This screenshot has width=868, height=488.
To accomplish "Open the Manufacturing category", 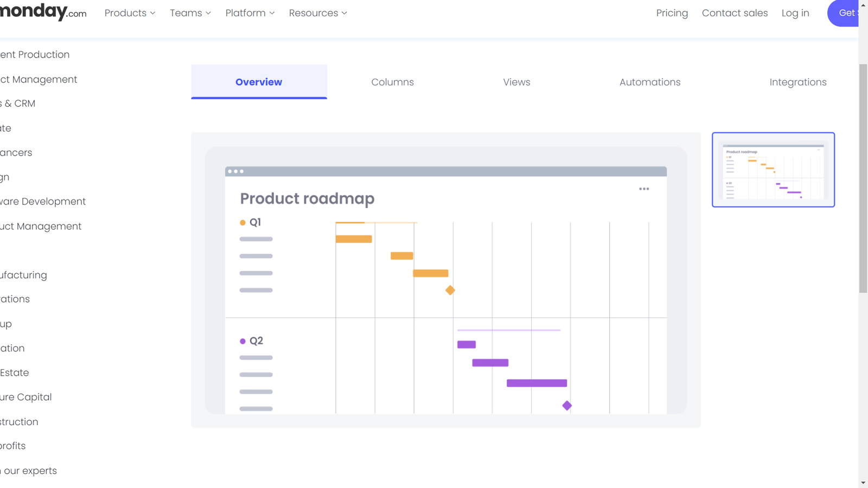I will (x=23, y=275).
